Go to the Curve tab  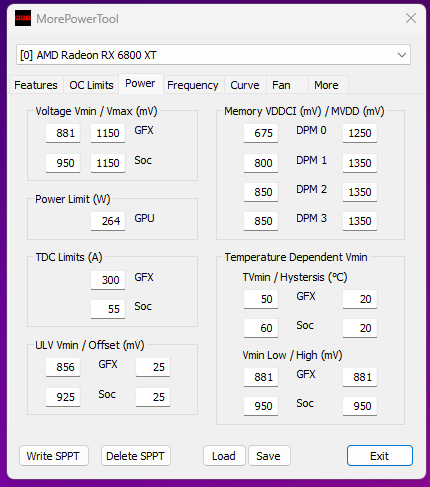(x=245, y=85)
